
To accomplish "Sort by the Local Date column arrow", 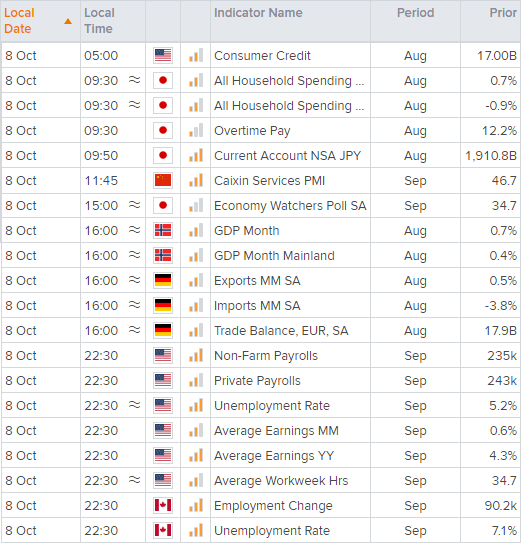I will click(68, 21).
